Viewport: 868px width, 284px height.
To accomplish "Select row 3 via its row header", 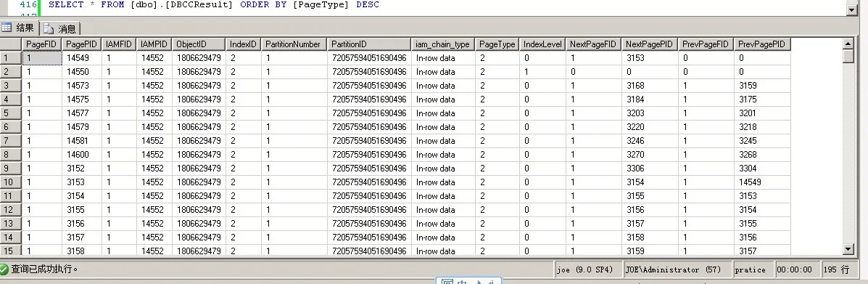I will point(11,86).
